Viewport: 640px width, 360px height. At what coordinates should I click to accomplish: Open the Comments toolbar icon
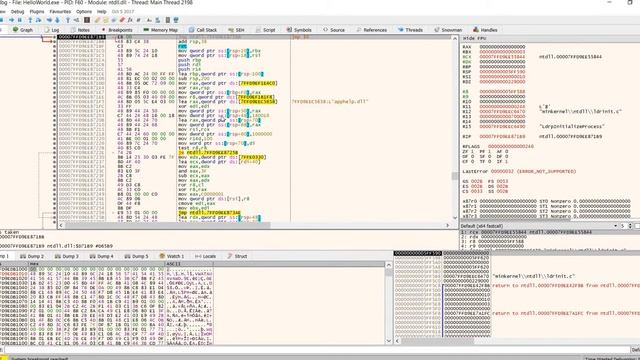(x=105, y=20)
